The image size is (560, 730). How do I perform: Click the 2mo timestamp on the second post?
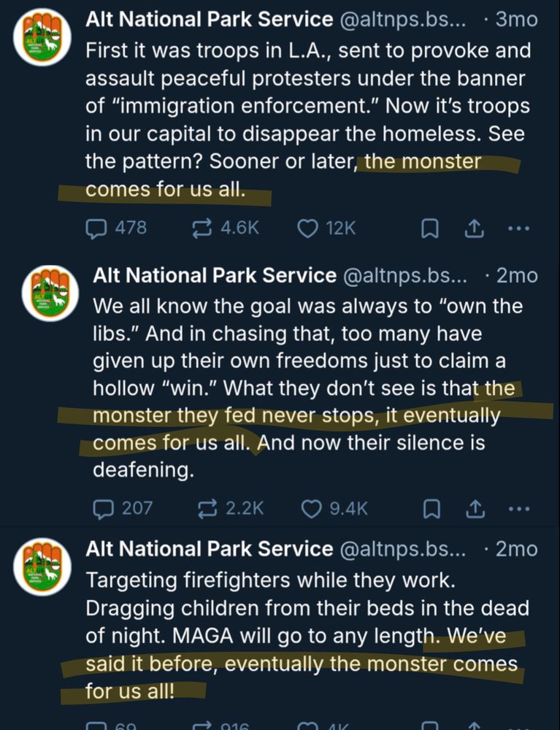point(520,275)
